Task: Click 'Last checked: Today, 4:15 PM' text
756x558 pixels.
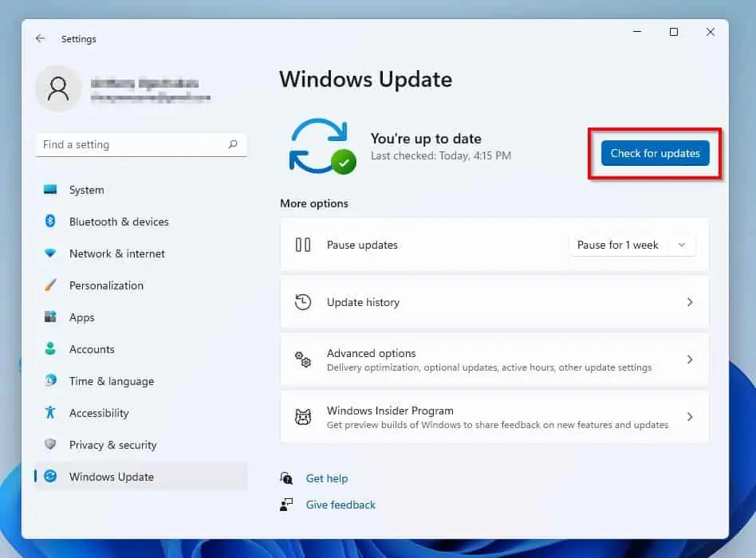Action: coord(441,155)
